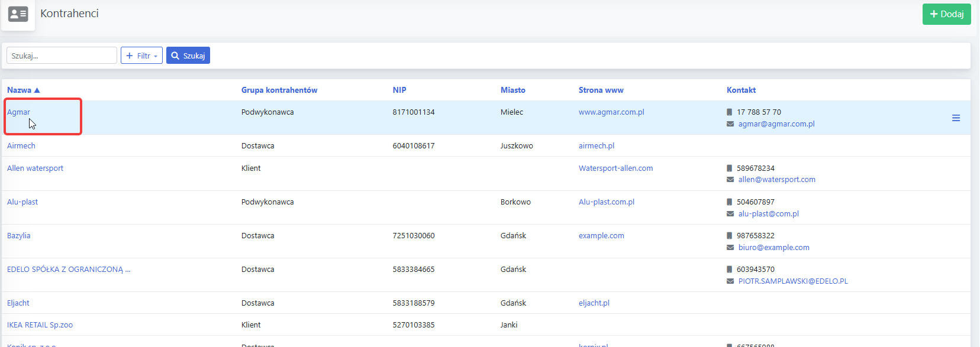Open the Agmar contractor link

[18, 112]
